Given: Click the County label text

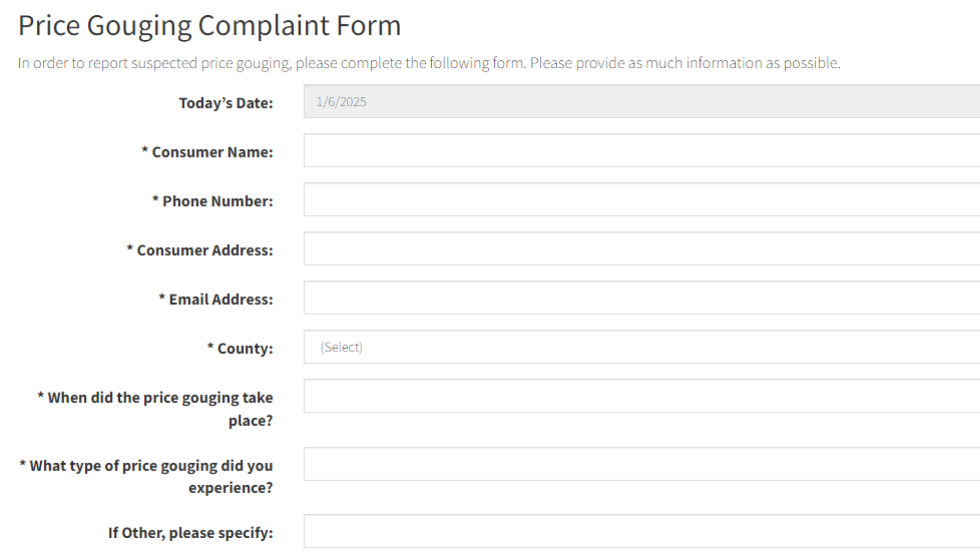Looking at the screenshot, I should [245, 348].
